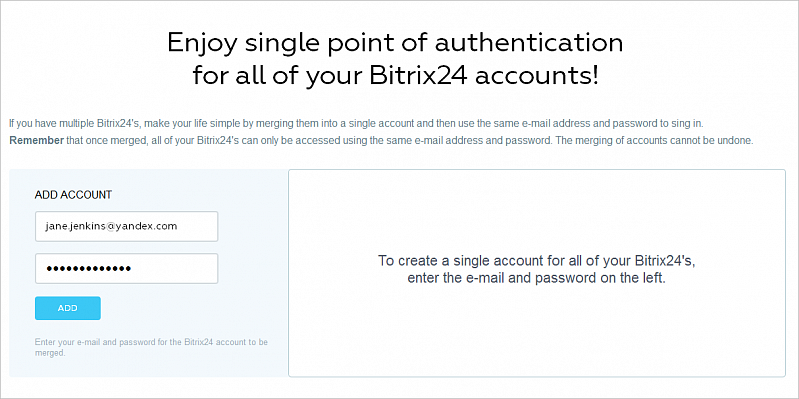Click empty area of the white right panel

click(537, 331)
